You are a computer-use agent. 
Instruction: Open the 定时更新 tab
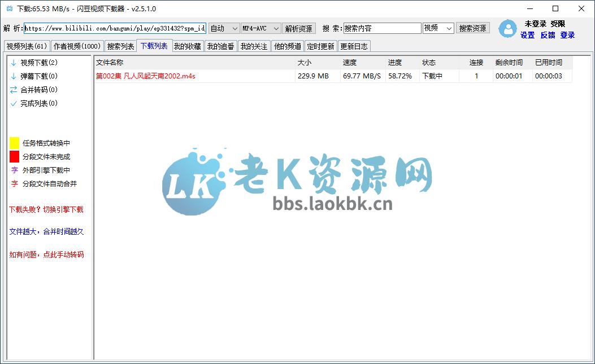tap(320, 46)
